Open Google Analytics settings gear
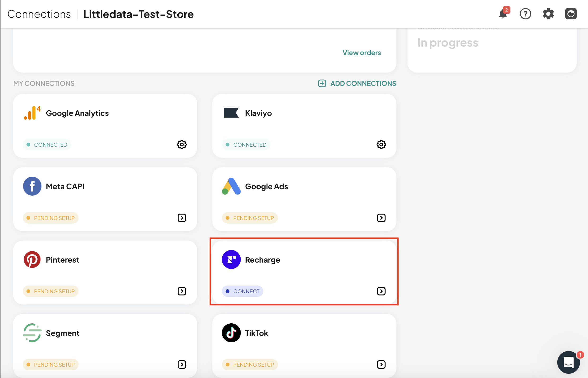This screenshot has width=588, height=378. pyautogui.click(x=182, y=145)
